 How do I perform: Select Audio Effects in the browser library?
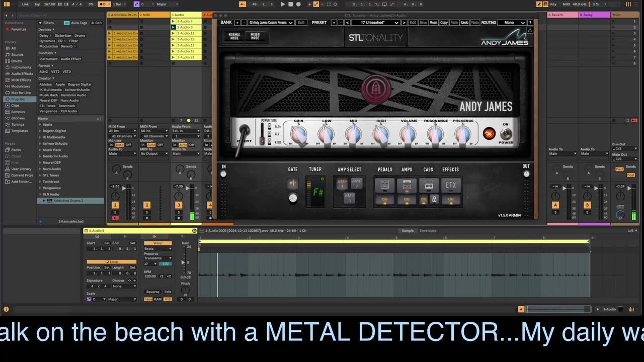click(x=22, y=73)
